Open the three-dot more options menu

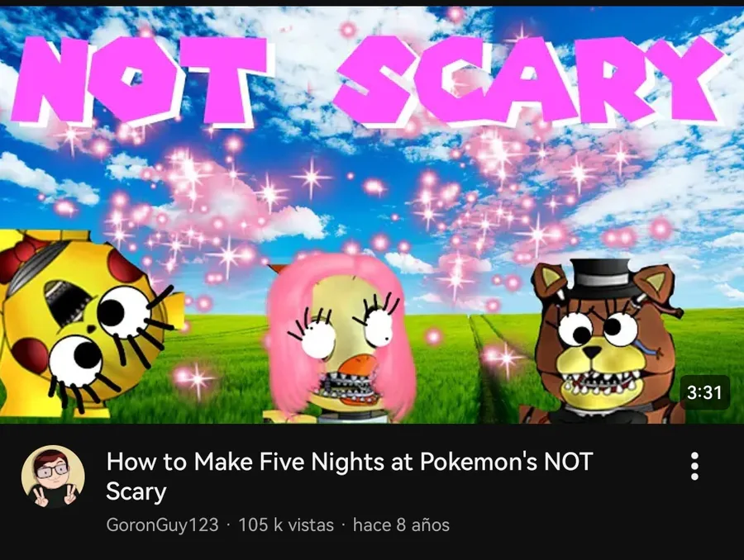coord(694,466)
